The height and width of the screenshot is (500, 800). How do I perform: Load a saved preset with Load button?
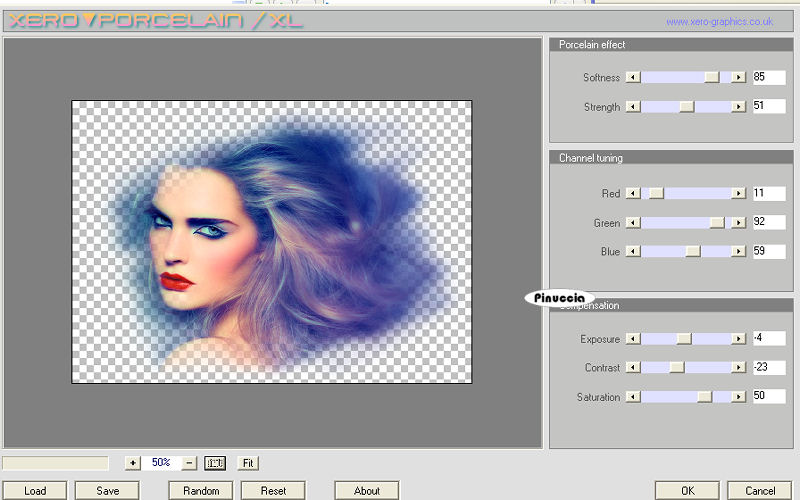click(x=35, y=490)
